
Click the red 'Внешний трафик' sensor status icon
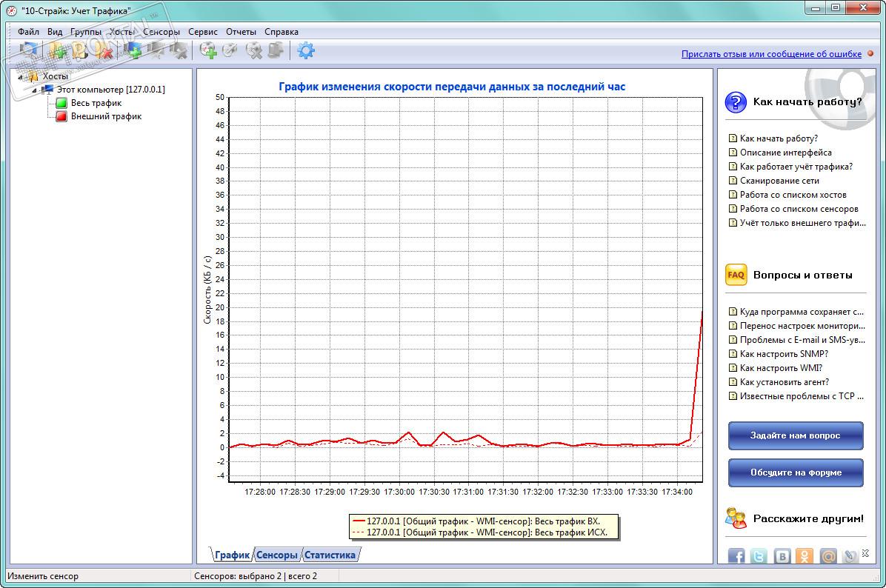click(x=61, y=116)
